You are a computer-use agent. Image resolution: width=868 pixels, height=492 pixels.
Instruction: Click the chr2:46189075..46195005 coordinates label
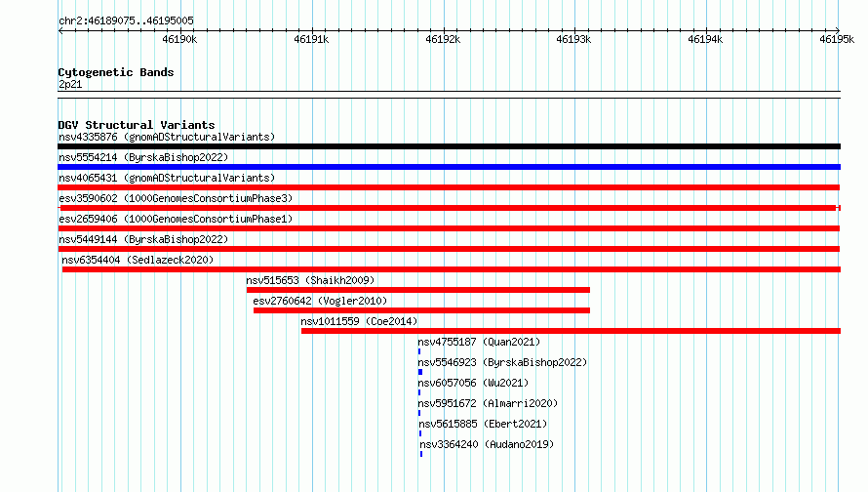click(126, 21)
